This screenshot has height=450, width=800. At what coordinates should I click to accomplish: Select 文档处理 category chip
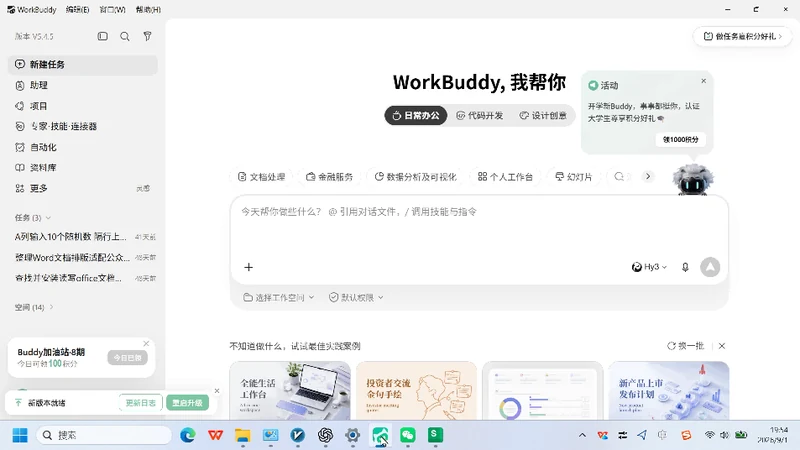click(x=261, y=177)
